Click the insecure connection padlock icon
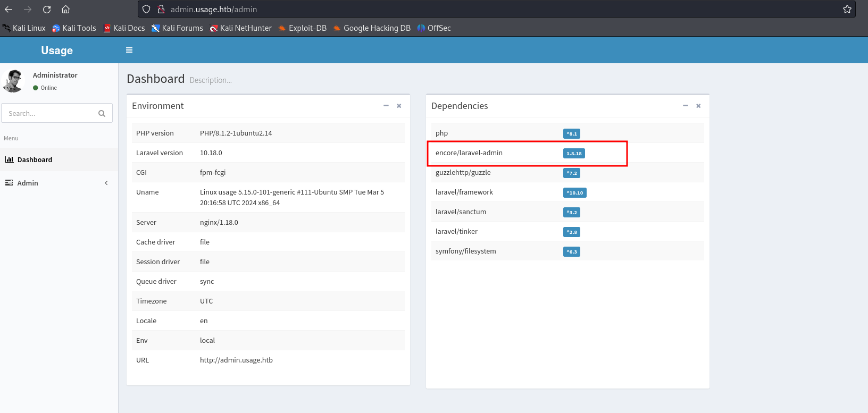 [x=161, y=9]
